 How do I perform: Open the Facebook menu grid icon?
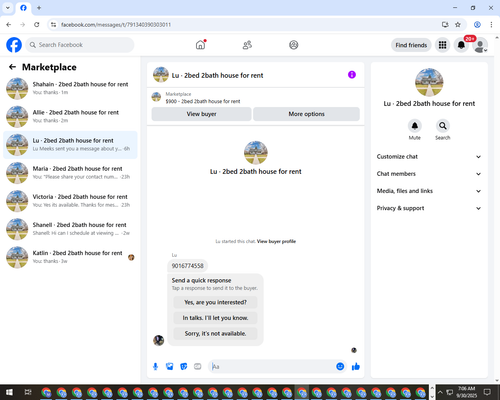pos(442,45)
